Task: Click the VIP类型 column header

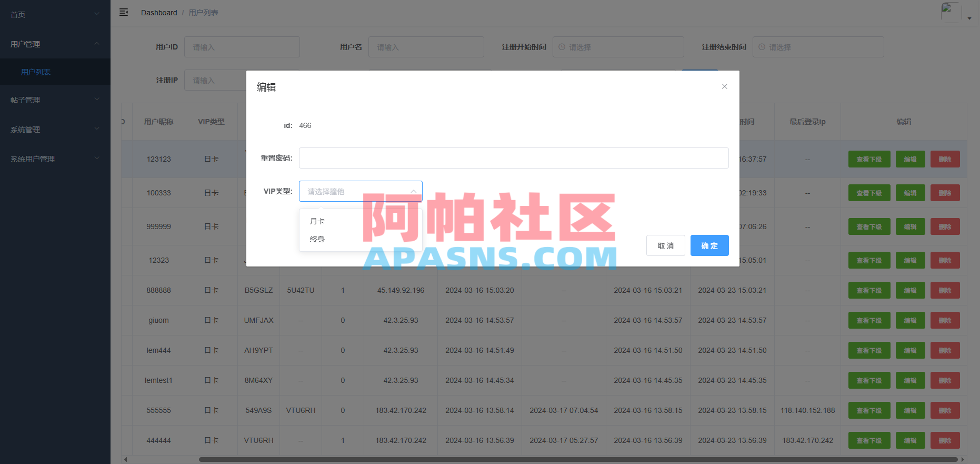Action: pos(211,122)
